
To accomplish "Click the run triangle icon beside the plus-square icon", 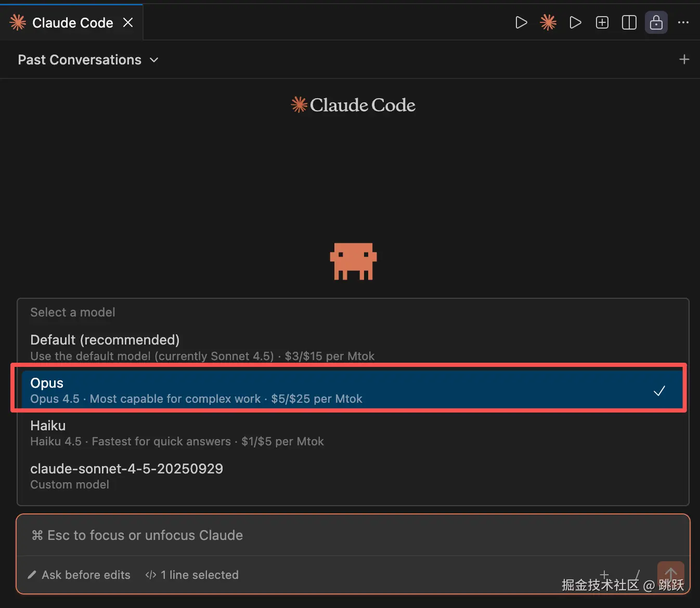I will [x=575, y=22].
